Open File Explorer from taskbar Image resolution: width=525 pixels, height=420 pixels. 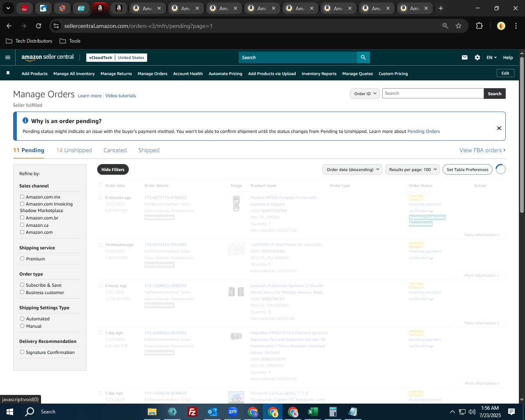152,412
